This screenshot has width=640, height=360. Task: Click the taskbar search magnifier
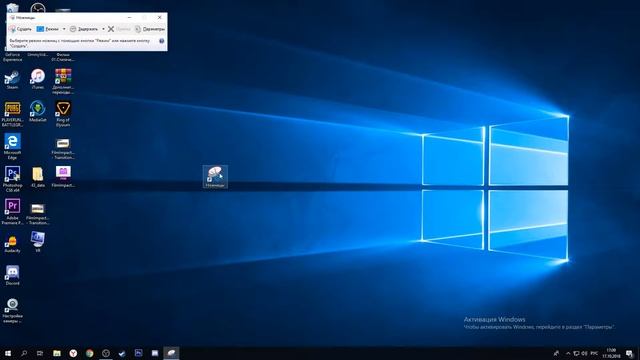click(x=24, y=353)
